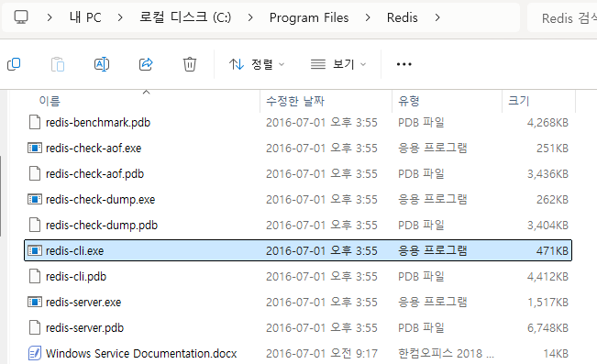Click the 6,748KB size of redis-server.pdb
The image size is (597, 364).
point(547,328)
